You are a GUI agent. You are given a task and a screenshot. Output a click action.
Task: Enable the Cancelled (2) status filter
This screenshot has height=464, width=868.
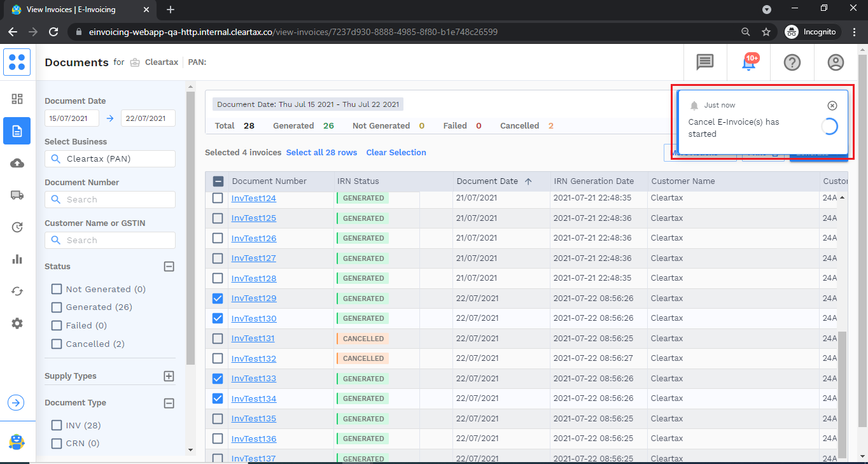point(57,344)
